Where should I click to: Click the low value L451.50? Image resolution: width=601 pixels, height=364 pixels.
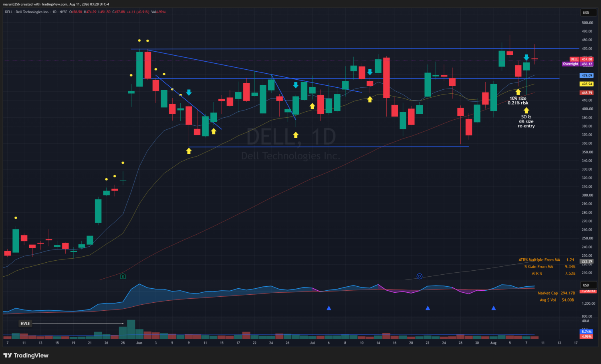104,12
